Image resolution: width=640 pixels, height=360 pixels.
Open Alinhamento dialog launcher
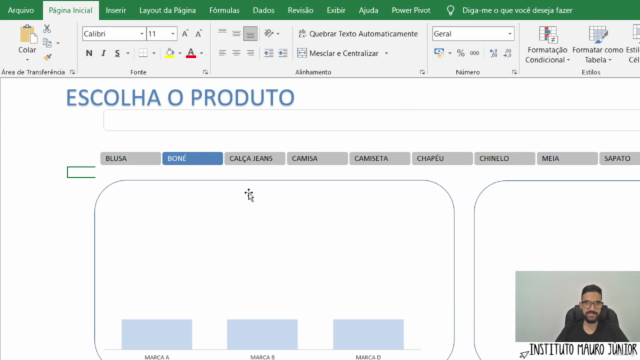click(422, 72)
